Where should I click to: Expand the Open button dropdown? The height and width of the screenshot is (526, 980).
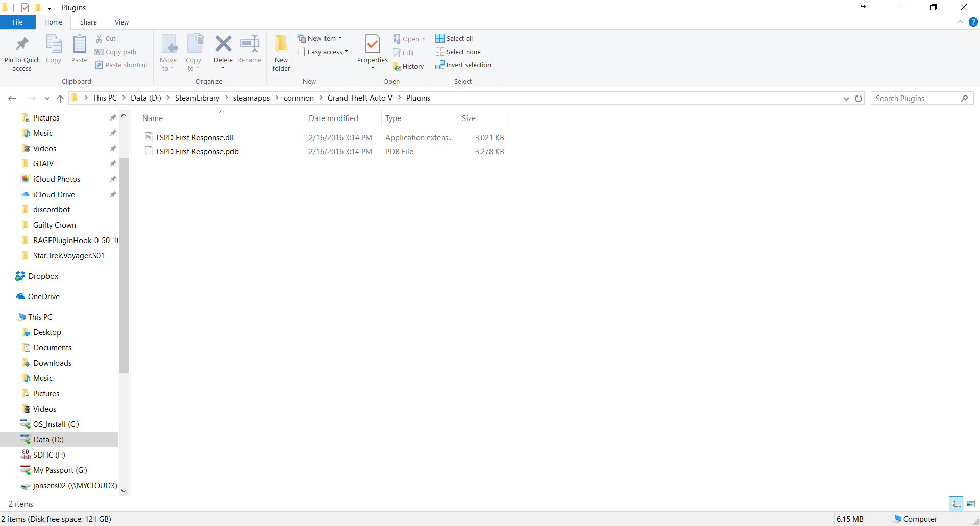pos(424,39)
